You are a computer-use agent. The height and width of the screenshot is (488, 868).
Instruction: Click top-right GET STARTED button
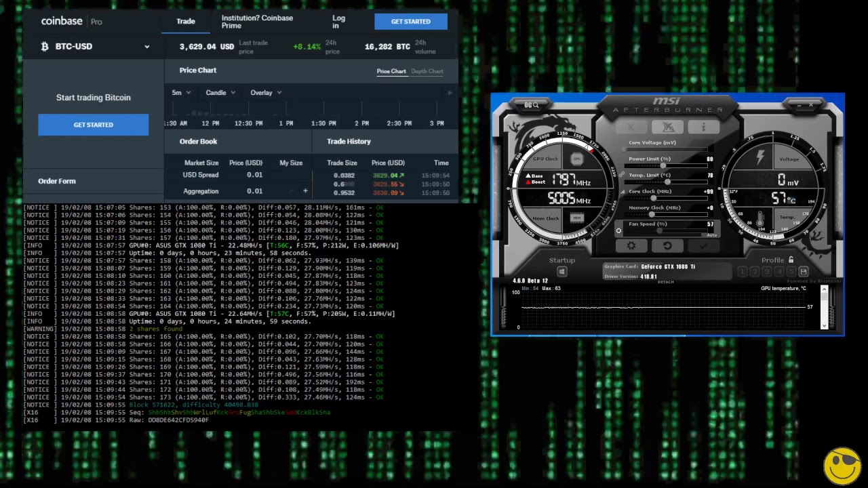pyautogui.click(x=411, y=21)
